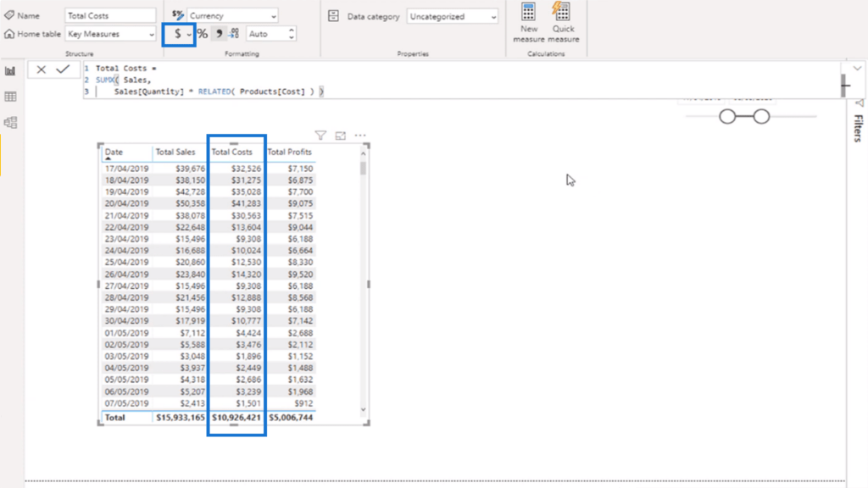Screen dimensions: 868x488
Task: Toggle the thousands separator comma button
Action: tap(220, 34)
